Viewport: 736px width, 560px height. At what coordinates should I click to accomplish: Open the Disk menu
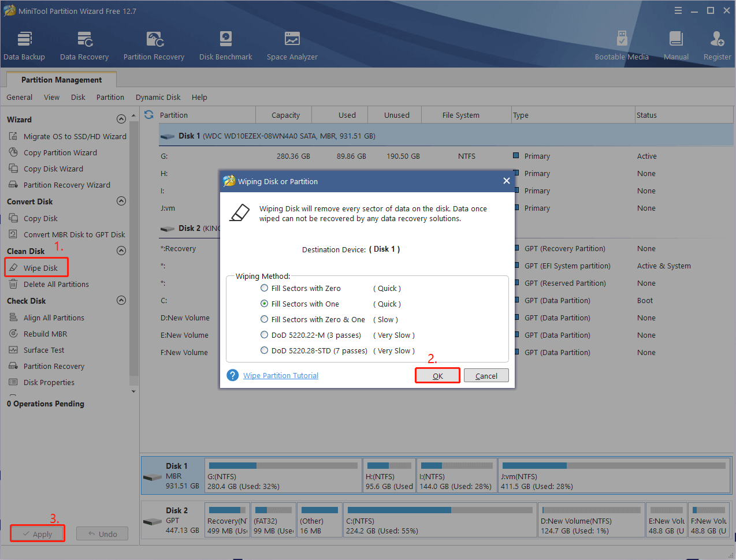78,97
